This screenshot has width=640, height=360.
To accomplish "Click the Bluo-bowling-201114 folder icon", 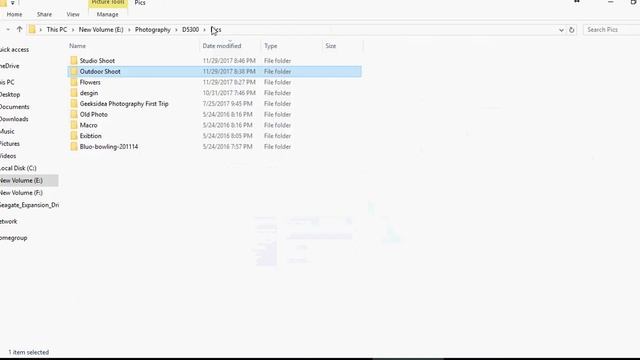I will click(x=74, y=147).
